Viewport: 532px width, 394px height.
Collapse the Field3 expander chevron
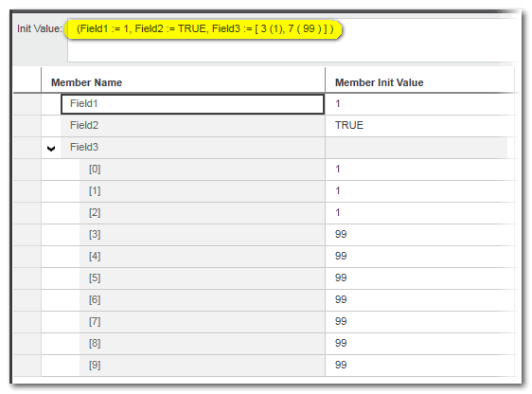pyautogui.click(x=51, y=149)
